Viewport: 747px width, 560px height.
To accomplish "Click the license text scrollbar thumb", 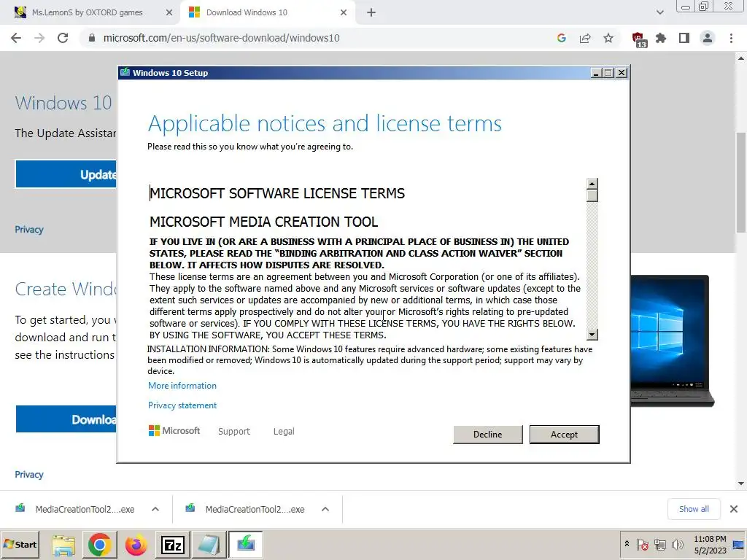I will 592,195.
